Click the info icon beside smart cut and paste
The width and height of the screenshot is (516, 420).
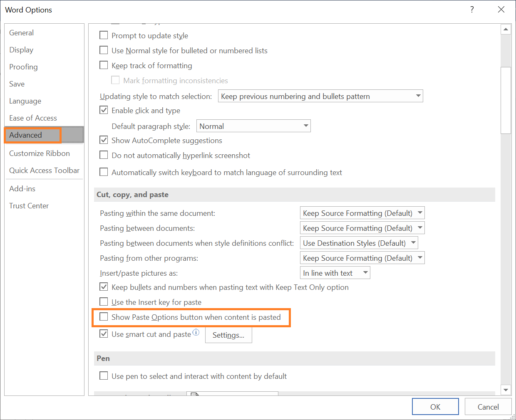click(x=196, y=332)
